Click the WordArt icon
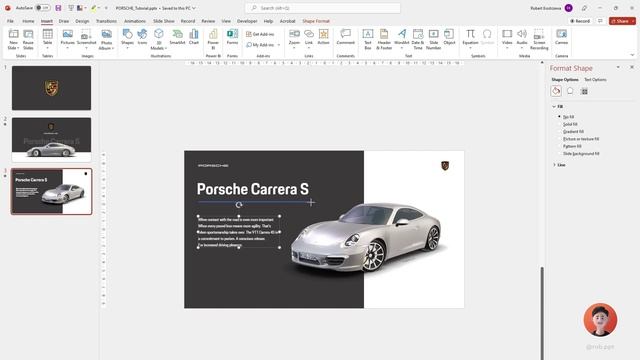 [402, 34]
